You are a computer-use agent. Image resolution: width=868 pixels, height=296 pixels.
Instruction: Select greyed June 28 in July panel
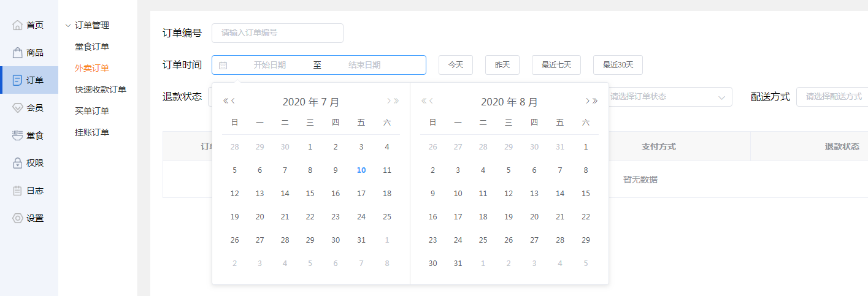click(234, 147)
